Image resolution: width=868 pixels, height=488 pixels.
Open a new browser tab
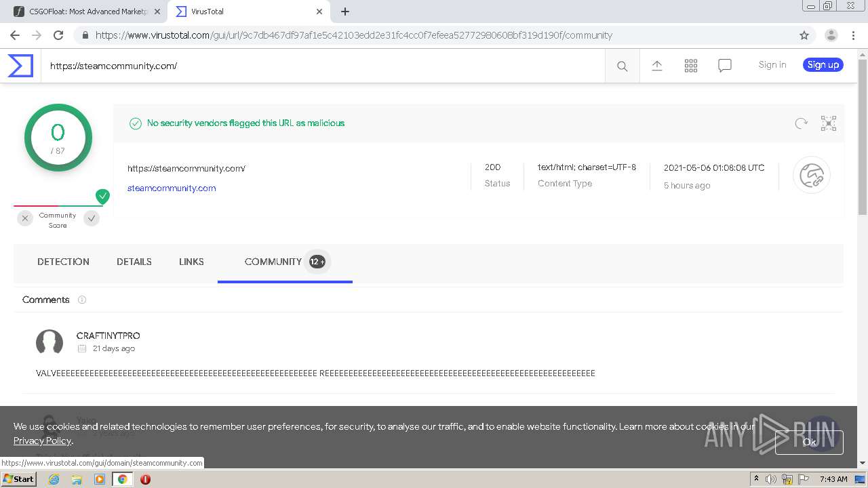[345, 12]
